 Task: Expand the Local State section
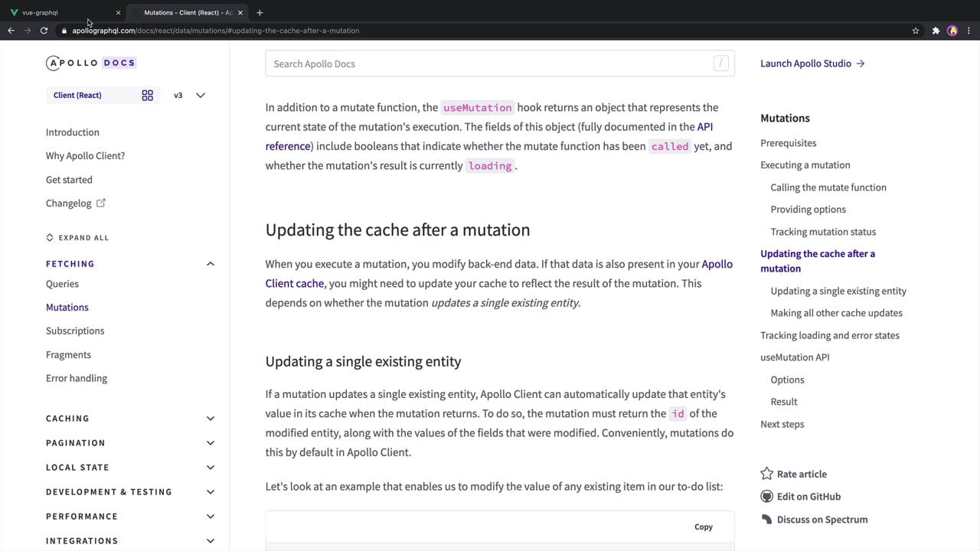coord(211,468)
